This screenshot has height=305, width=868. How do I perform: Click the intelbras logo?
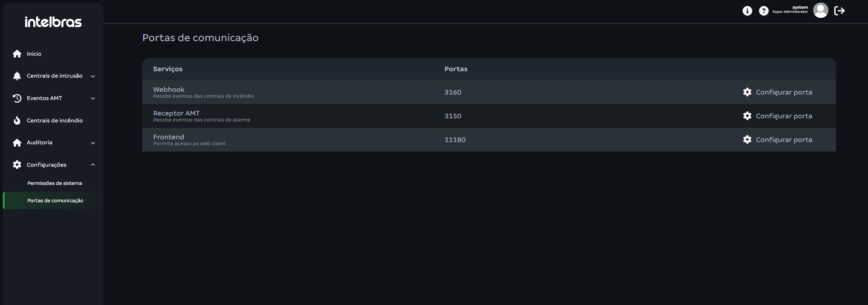pos(53,22)
